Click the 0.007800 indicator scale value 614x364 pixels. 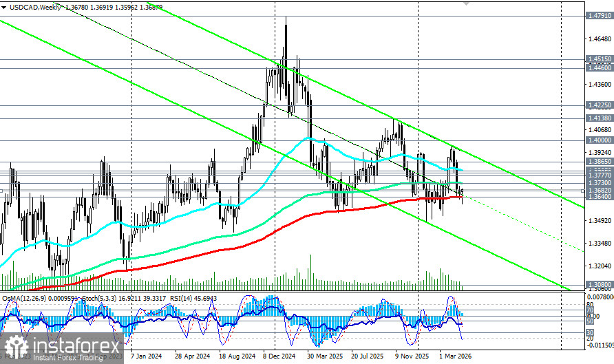601,297
